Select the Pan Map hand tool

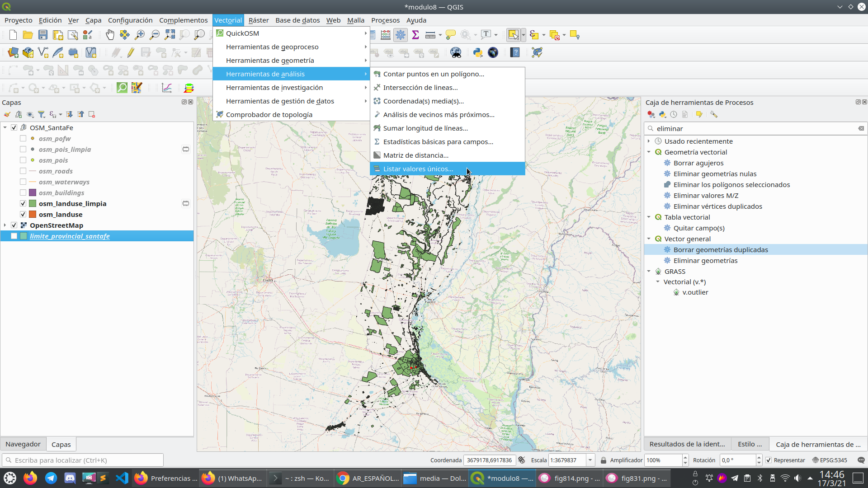coord(110,35)
